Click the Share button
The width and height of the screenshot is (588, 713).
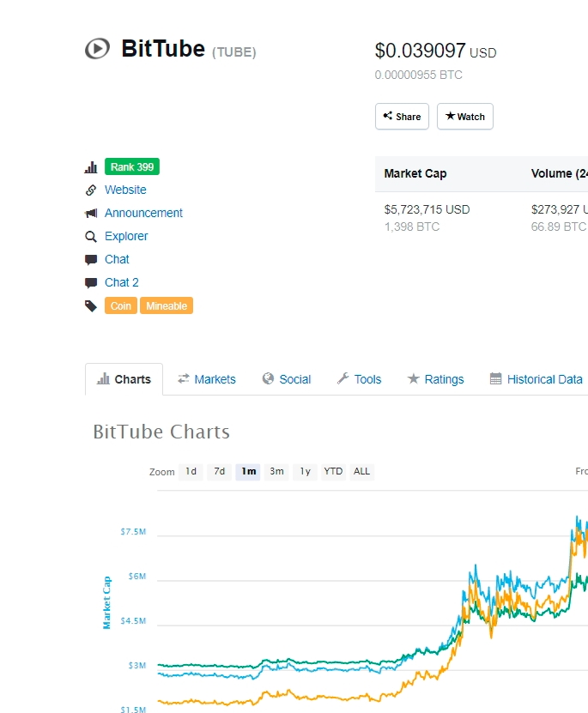402,117
